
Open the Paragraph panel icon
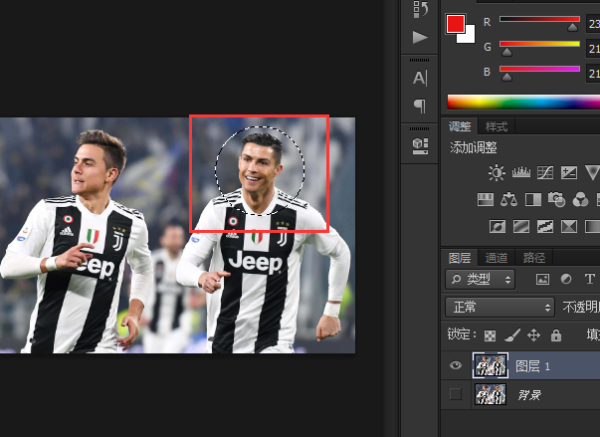coord(420,106)
